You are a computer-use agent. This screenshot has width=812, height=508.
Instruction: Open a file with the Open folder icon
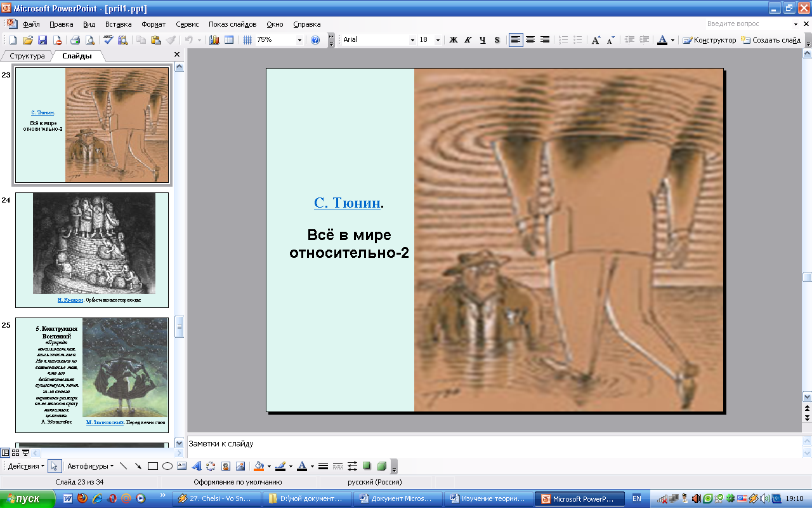(x=27, y=40)
